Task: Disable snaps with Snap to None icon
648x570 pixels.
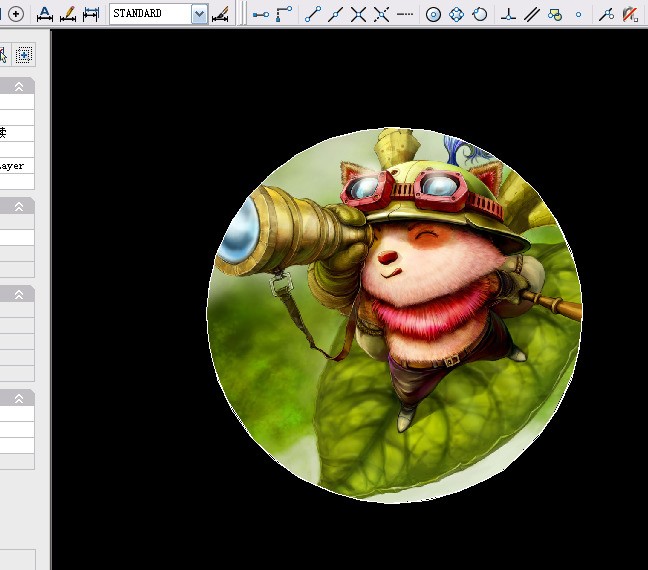Action: point(630,14)
